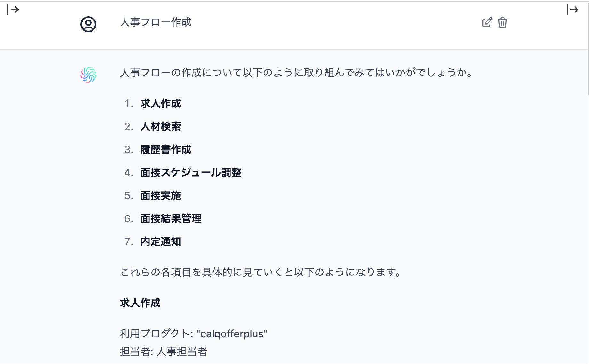Viewport: 589px width, 364px height.
Task: Click the assistant's opening sentence
Action: point(296,73)
